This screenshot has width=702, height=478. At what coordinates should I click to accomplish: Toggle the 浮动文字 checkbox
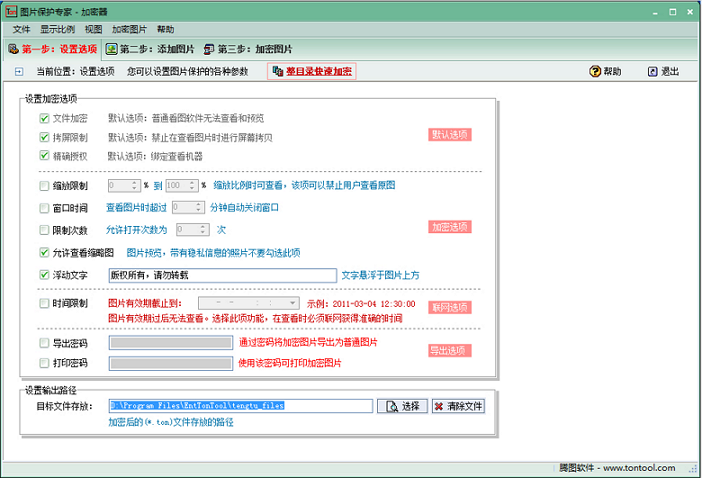[x=44, y=275]
